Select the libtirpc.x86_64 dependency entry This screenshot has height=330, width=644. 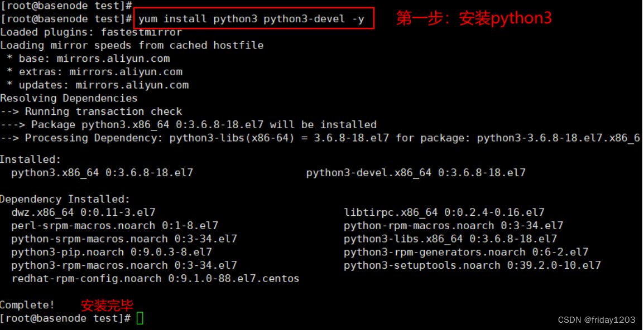(444, 212)
